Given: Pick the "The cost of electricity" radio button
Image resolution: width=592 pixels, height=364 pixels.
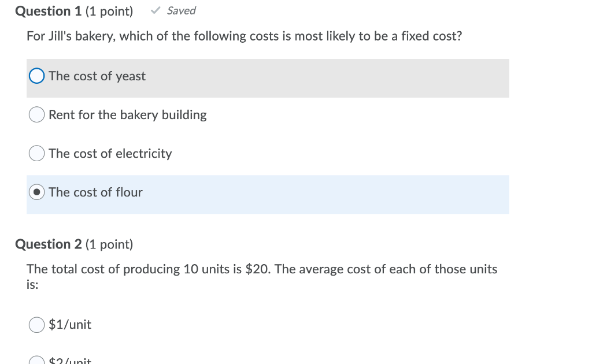Looking at the screenshot, I should pyautogui.click(x=36, y=154).
